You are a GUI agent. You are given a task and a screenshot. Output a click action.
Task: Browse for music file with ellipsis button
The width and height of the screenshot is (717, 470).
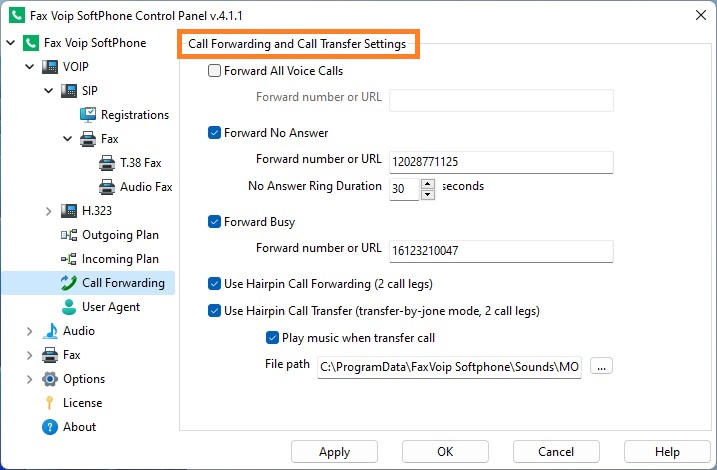click(x=601, y=366)
